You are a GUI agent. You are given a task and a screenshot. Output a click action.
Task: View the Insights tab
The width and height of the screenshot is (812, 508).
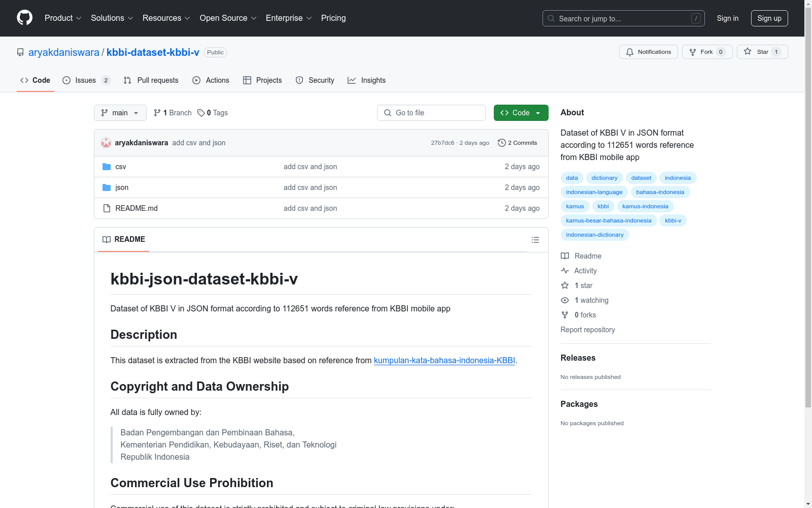[x=366, y=80]
